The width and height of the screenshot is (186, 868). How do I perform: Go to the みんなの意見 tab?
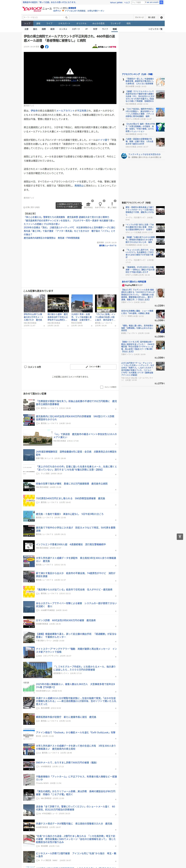[x=99, y=24]
